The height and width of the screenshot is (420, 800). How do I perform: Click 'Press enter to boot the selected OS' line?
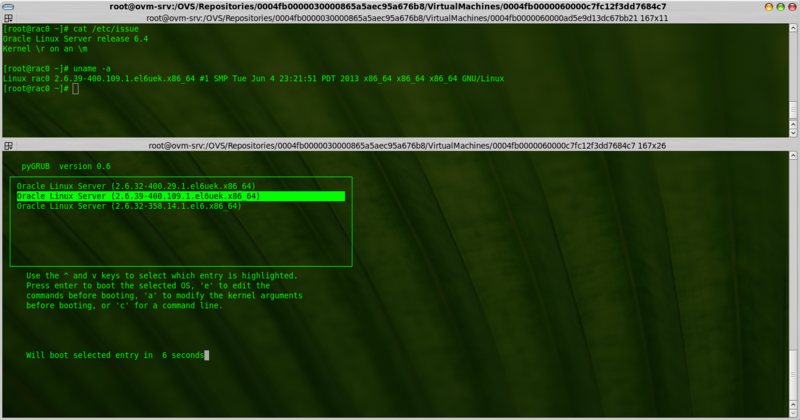[148, 286]
